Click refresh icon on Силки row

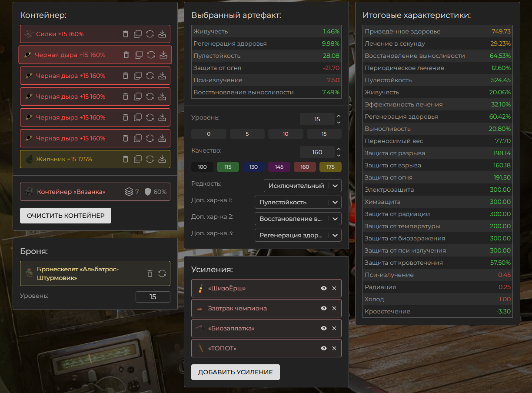click(x=150, y=34)
